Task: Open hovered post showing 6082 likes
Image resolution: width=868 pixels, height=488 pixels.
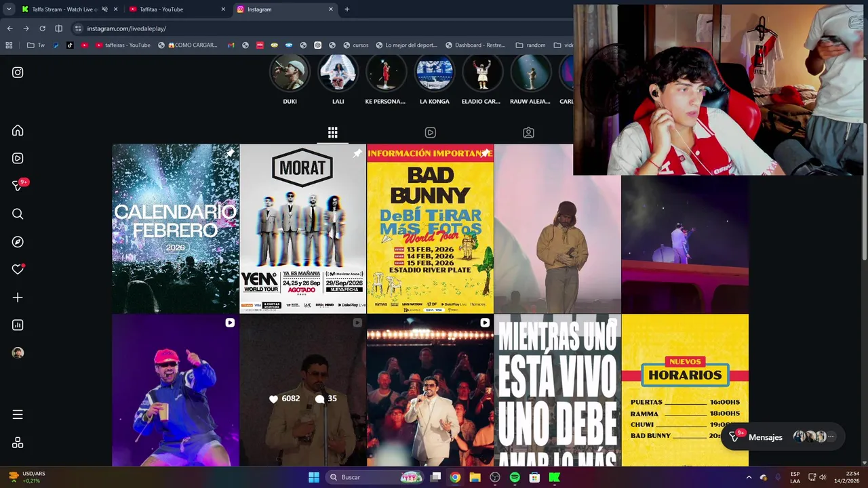Action: 302,390
